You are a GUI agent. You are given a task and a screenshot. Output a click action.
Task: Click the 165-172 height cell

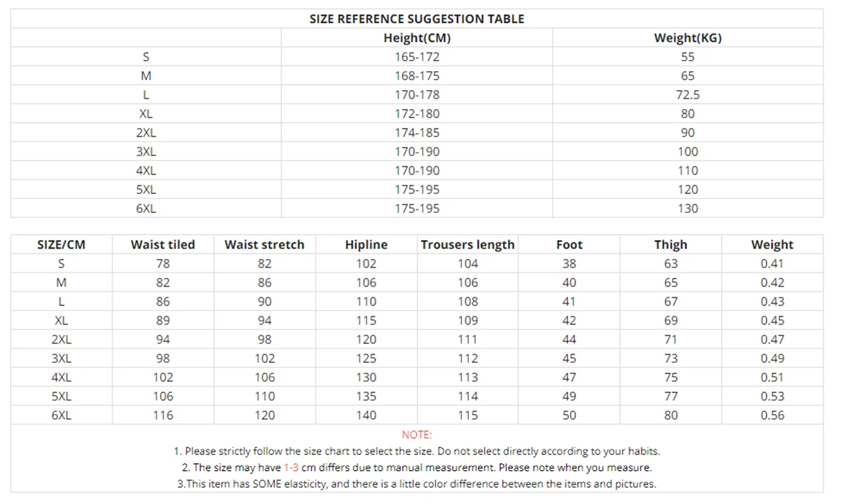[x=417, y=57]
